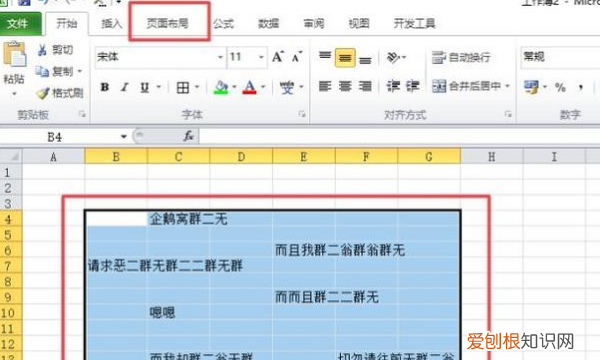Align text to top of cell
600x360 pixels.
point(325,57)
